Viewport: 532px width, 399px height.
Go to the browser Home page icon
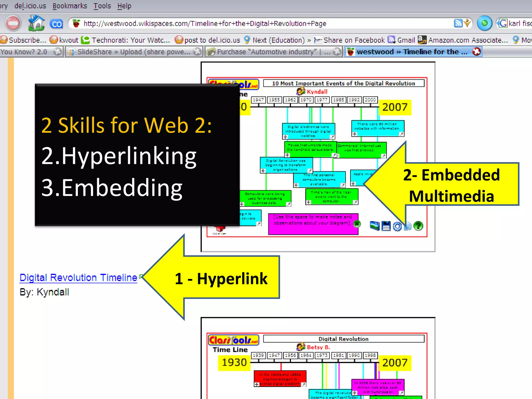click(36, 23)
